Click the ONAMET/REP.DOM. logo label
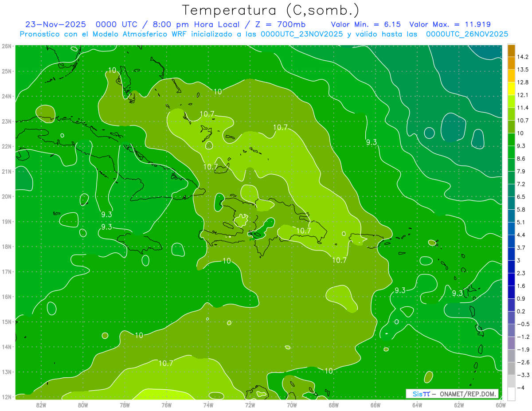The height and width of the screenshot is (411, 532). tap(452, 394)
